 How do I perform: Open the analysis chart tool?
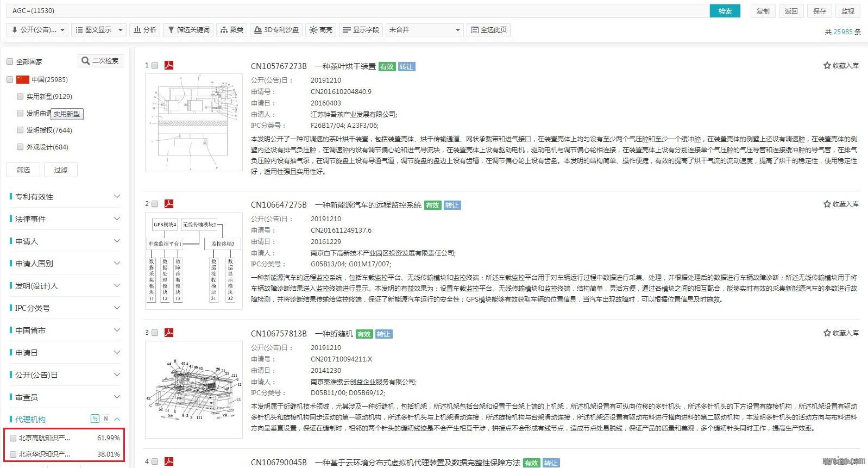click(x=145, y=30)
